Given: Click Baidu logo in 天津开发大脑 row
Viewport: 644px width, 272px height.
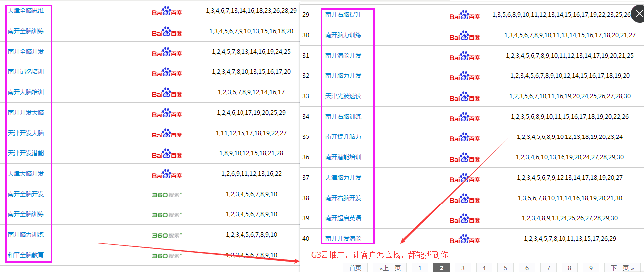Looking at the screenshot, I should (x=167, y=134).
